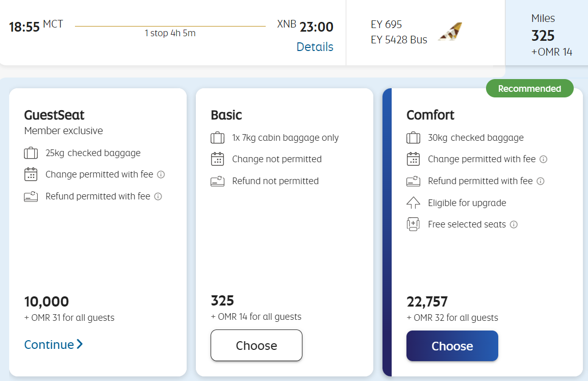Click Comfort 30kg checked baggage suitcase icon
588x381 pixels.
point(413,138)
